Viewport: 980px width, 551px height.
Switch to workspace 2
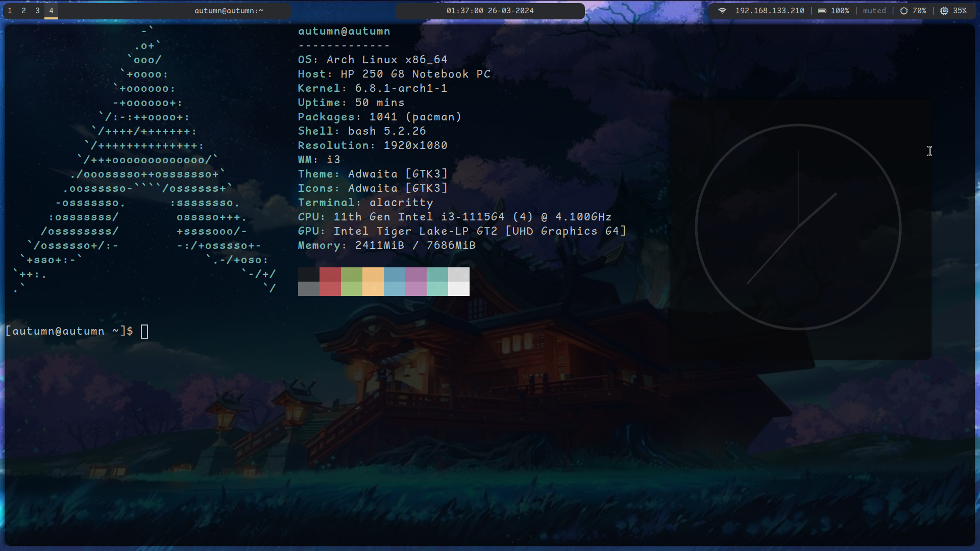[x=23, y=11]
